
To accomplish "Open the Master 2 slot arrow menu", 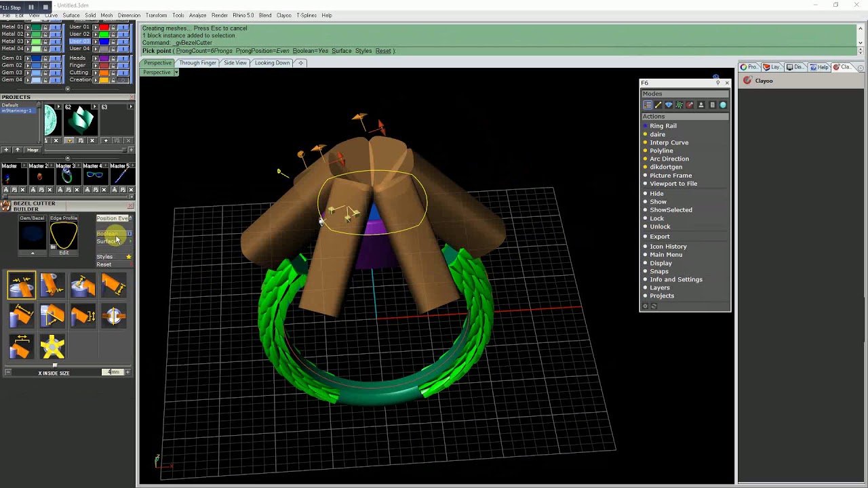I will click(x=52, y=165).
